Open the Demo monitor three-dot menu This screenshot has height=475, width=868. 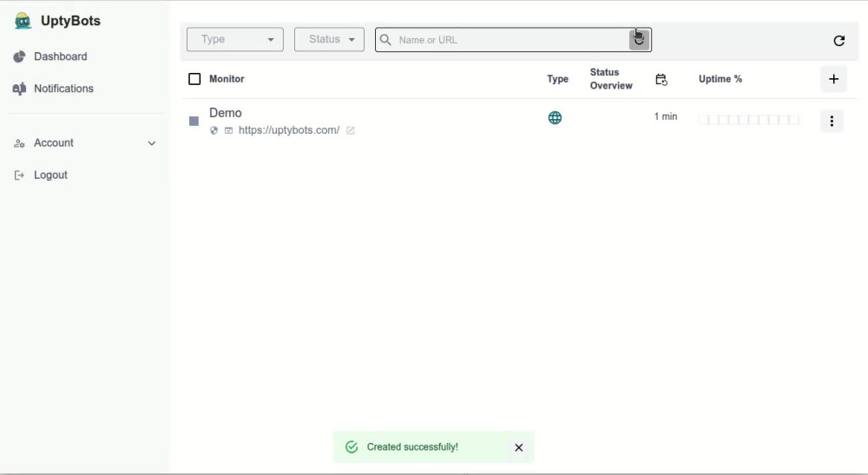pyautogui.click(x=832, y=122)
